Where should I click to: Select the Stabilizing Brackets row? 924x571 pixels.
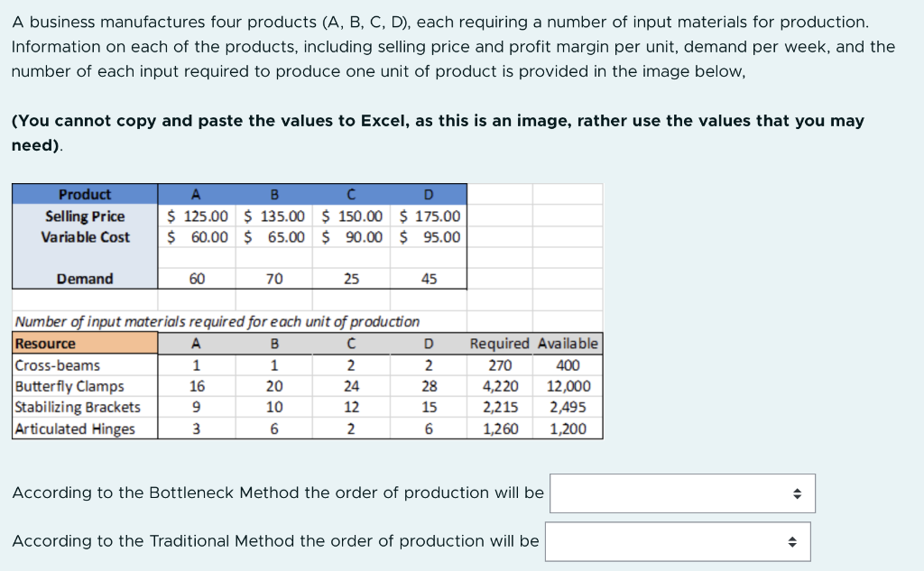click(x=76, y=407)
